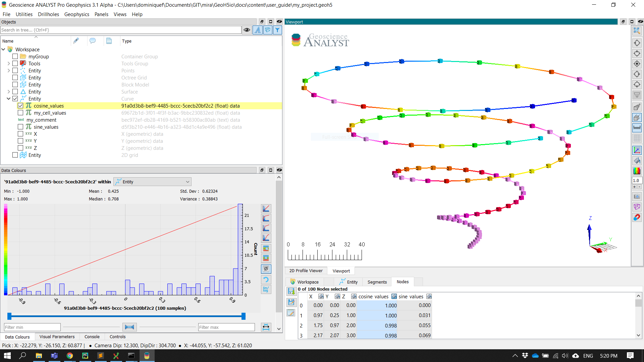Screen dimensions: 644x362
Task: Click the purple wireframe bounding box icon
Action: (637, 207)
